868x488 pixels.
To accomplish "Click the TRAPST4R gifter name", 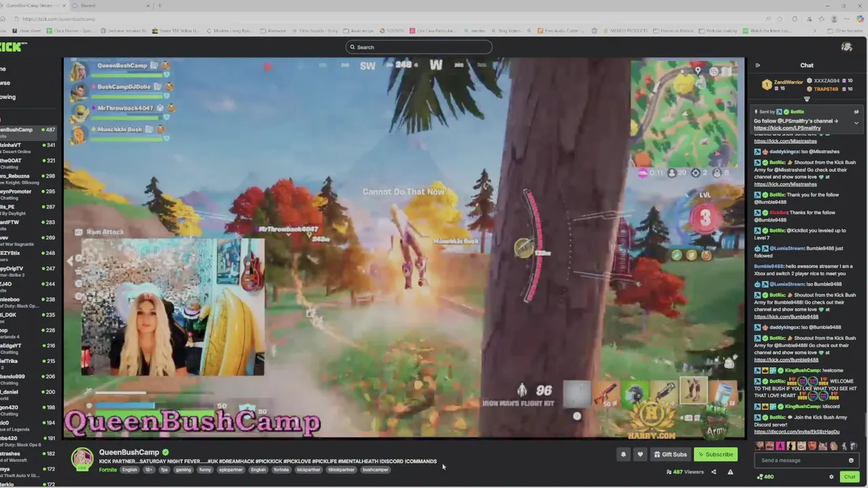I will [826, 89].
